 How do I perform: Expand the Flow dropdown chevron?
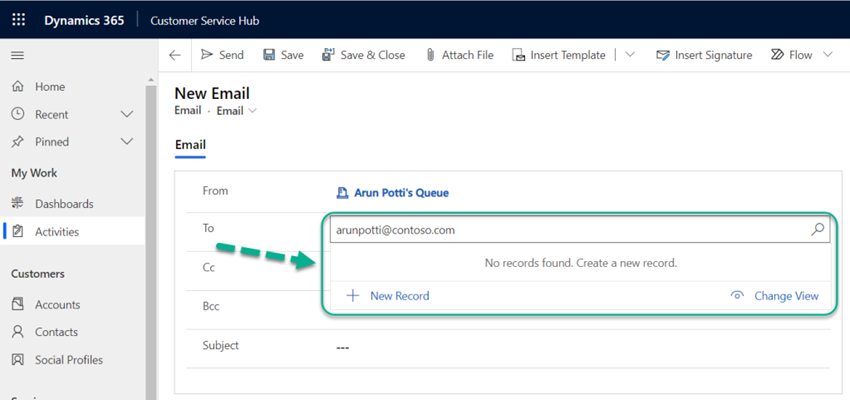(x=827, y=55)
